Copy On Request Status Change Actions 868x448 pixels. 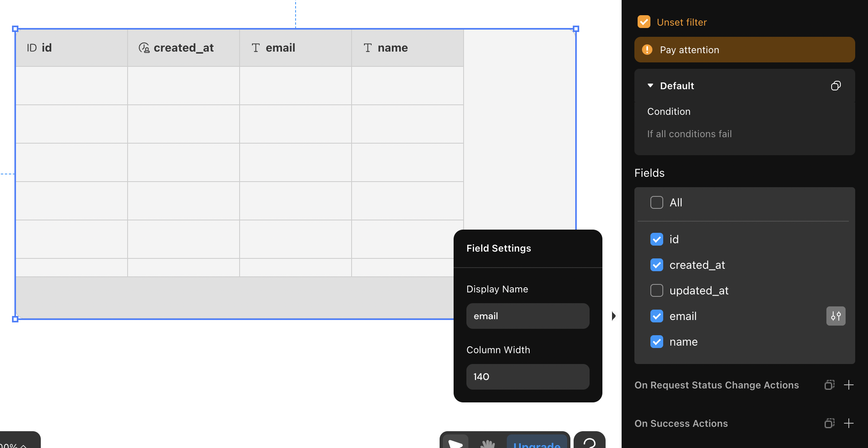(829, 385)
